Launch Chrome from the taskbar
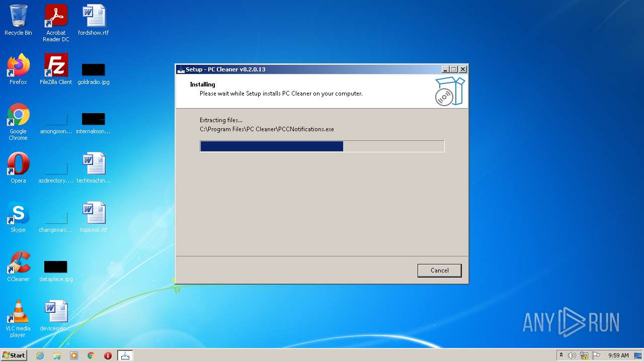 (x=91, y=355)
